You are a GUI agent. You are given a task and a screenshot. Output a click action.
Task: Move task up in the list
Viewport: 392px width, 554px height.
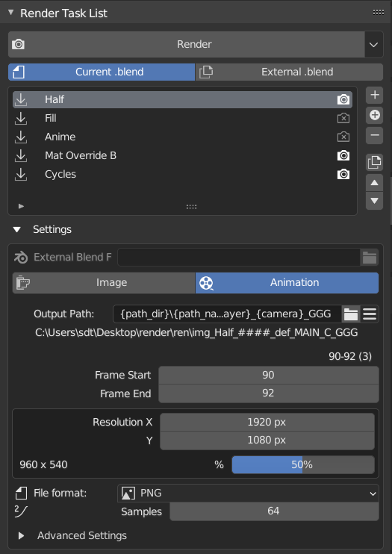point(374,183)
